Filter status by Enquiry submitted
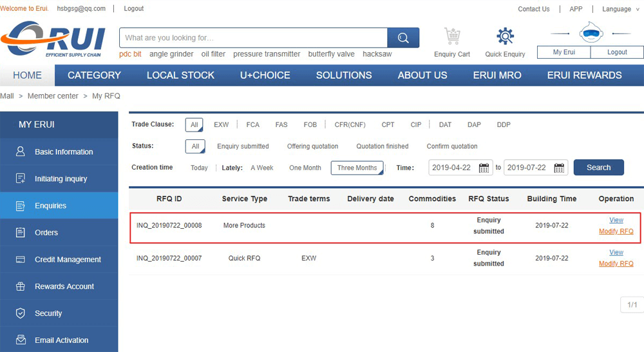This screenshot has width=644, height=352. 243,146
